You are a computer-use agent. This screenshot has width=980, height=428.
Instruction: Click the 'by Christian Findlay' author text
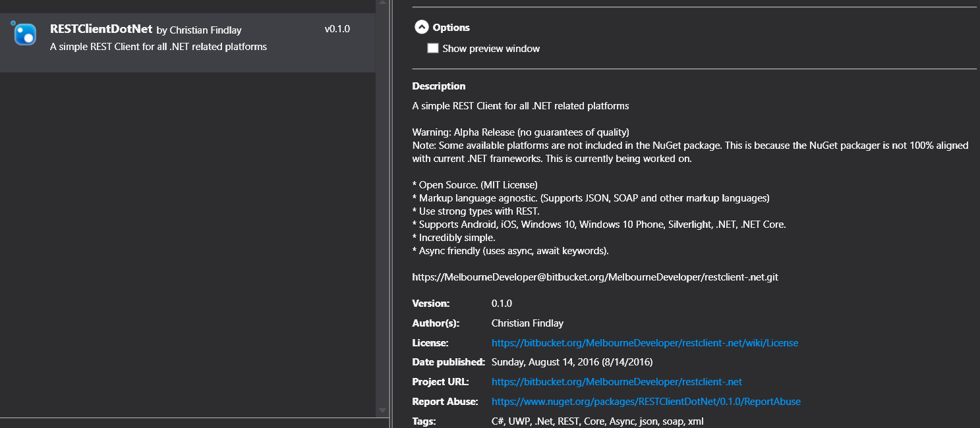pyautogui.click(x=199, y=30)
